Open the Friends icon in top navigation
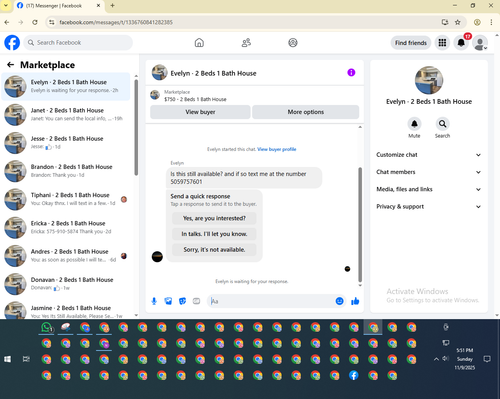Viewport: 500px width, 399px height. 246,43
